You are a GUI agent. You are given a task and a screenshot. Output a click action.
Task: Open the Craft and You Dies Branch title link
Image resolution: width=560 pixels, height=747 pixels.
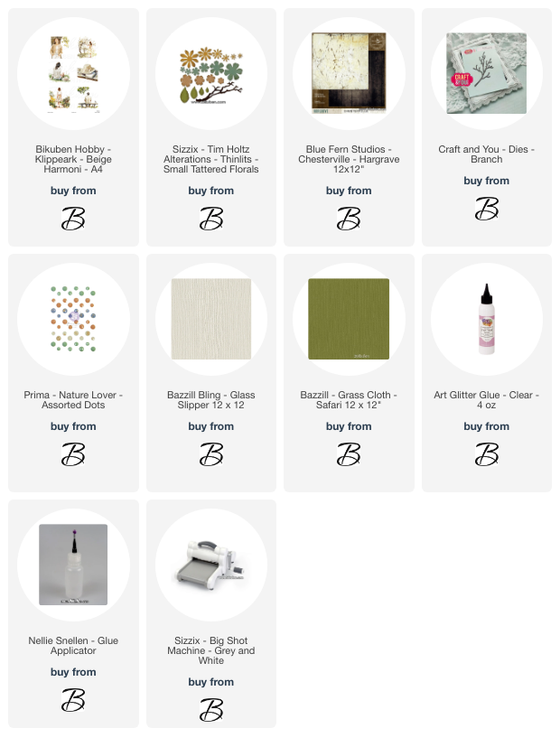click(x=487, y=154)
